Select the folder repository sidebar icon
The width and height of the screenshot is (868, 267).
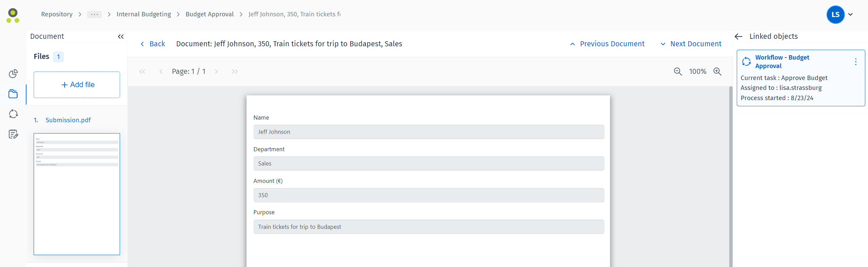point(13,94)
